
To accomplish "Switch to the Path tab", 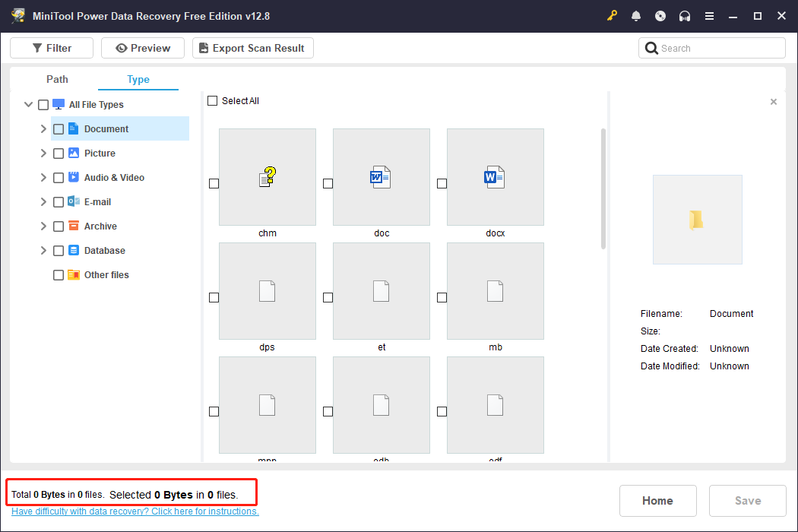I will point(57,79).
